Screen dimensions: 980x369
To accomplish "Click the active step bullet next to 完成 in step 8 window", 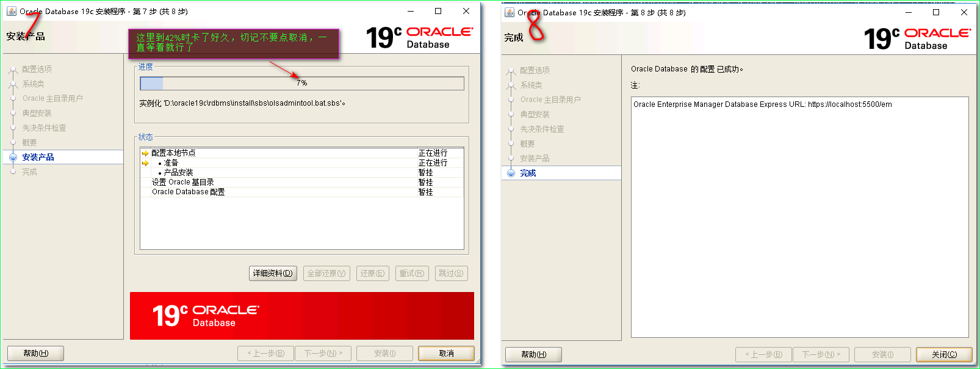I will [x=511, y=173].
